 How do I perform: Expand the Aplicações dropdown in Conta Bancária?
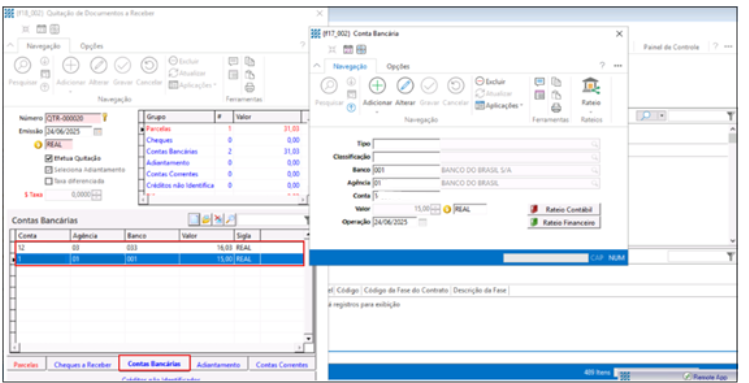click(x=500, y=106)
